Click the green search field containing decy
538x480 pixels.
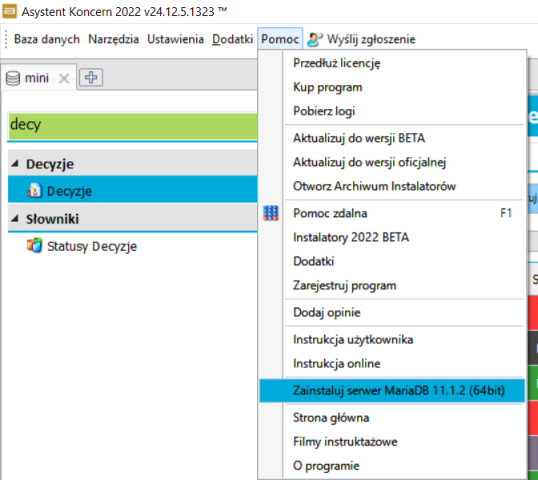132,126
